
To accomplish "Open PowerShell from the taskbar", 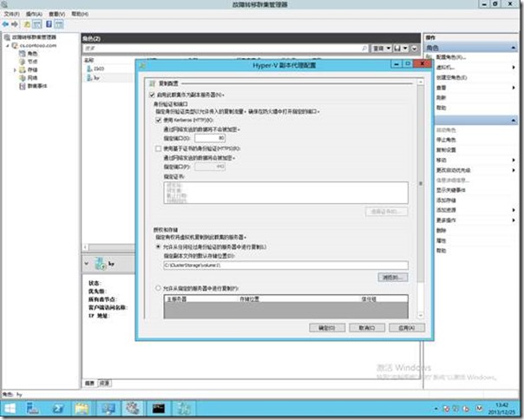I will point(58,409).
